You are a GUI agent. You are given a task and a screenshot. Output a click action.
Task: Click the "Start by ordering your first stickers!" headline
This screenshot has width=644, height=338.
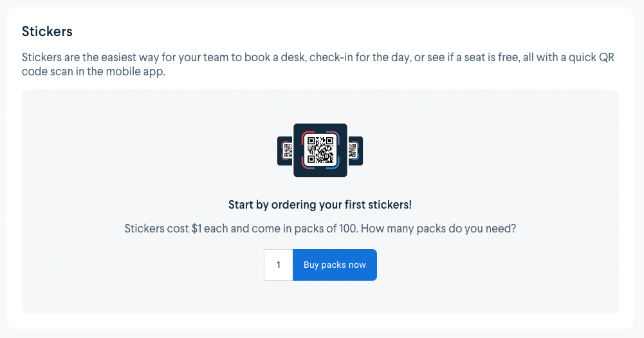[x=320, y=204]
